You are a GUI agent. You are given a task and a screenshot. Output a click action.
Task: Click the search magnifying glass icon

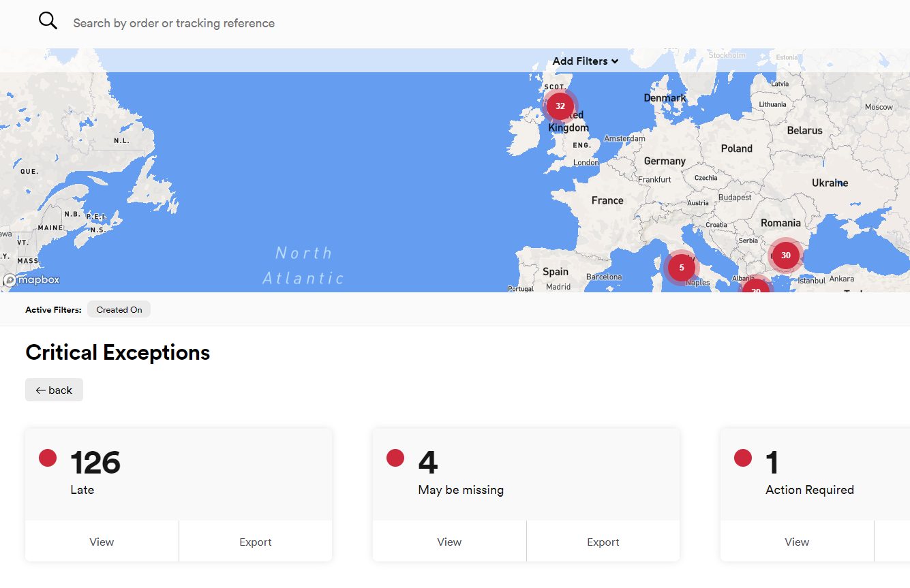(x=48, y=21)
